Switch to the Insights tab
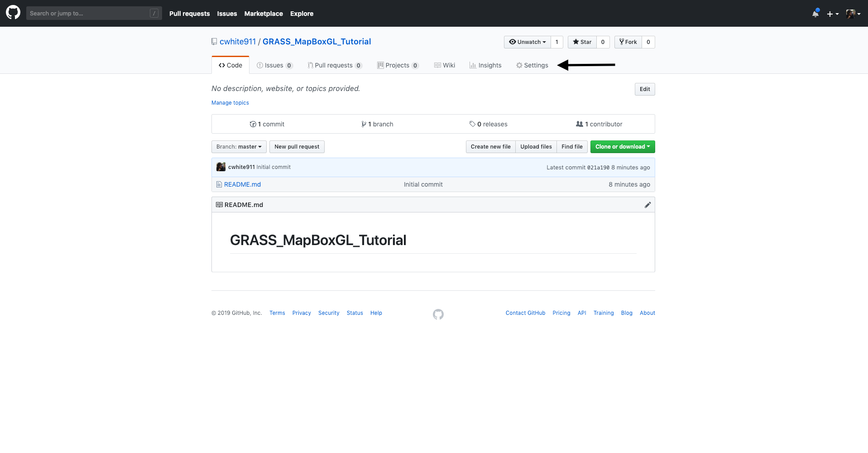868x453 pixels. pos(485,65)
